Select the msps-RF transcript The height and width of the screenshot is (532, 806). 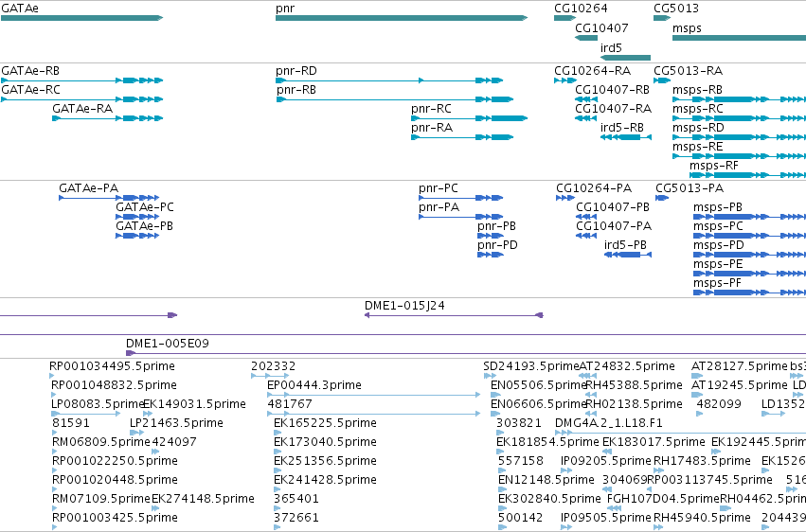click(748, 175)
